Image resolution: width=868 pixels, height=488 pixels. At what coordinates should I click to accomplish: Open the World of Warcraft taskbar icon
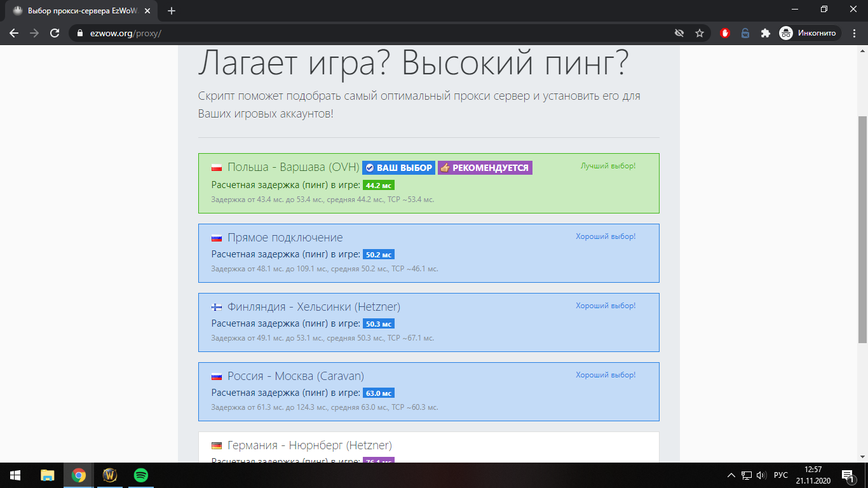tap(110, 475)
